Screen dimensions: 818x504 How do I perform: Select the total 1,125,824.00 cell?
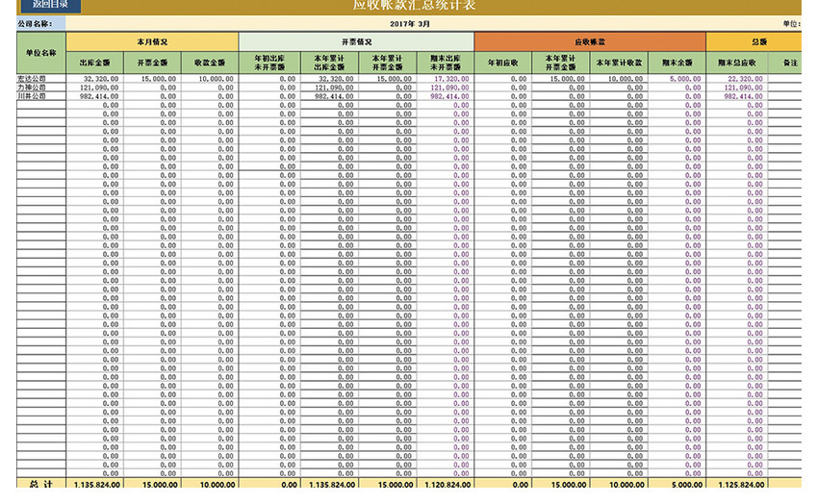pos(736,483)
